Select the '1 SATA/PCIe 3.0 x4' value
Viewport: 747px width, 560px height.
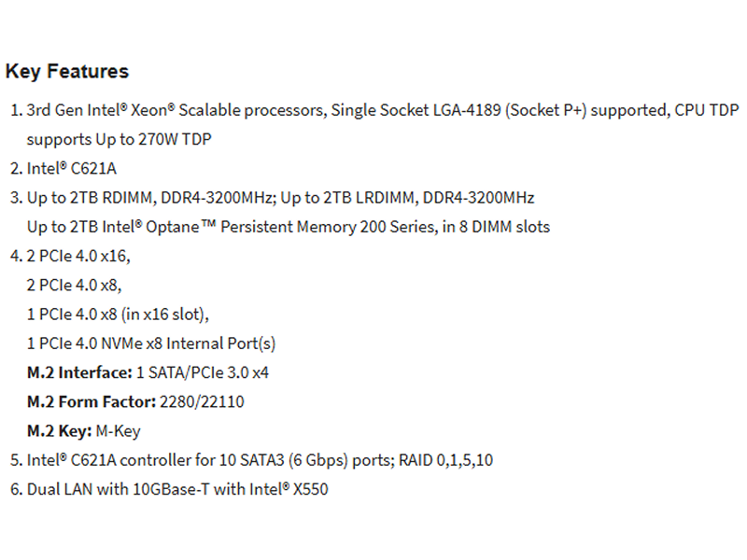click(x=203, y=372)
